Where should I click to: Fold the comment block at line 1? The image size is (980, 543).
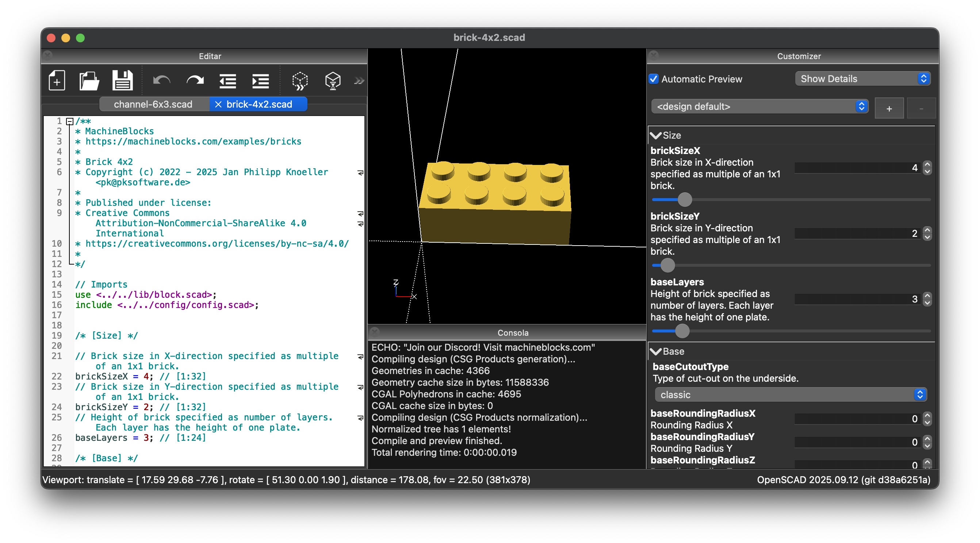click(70, 121)
